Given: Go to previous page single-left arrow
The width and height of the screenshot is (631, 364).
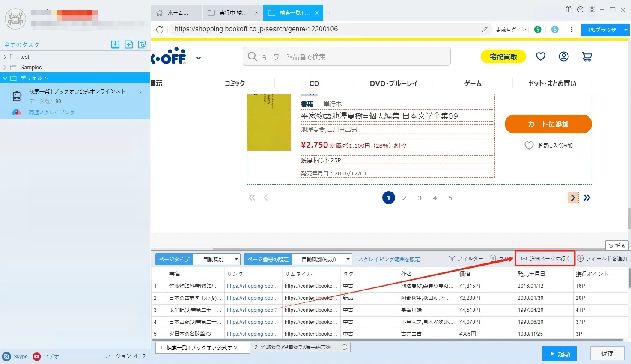Looking at the screenshot, I should (266, 198).
